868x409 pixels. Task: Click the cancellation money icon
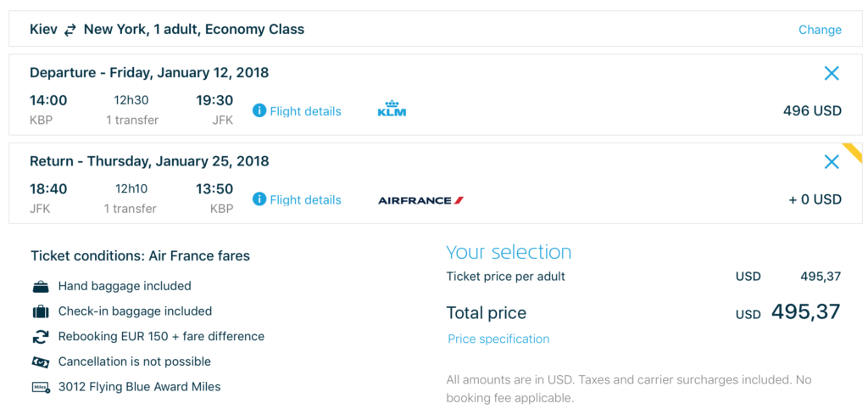pyautogui.click(x=41, y=361)
